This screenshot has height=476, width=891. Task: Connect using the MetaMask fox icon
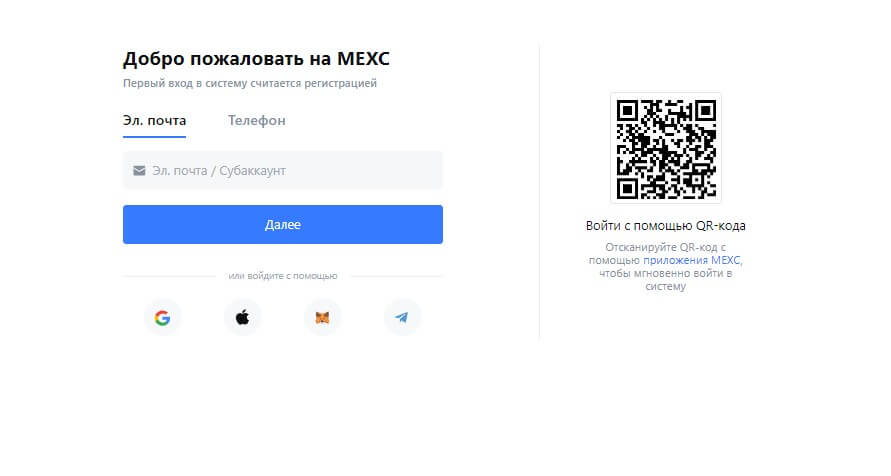tap(322, 318)
